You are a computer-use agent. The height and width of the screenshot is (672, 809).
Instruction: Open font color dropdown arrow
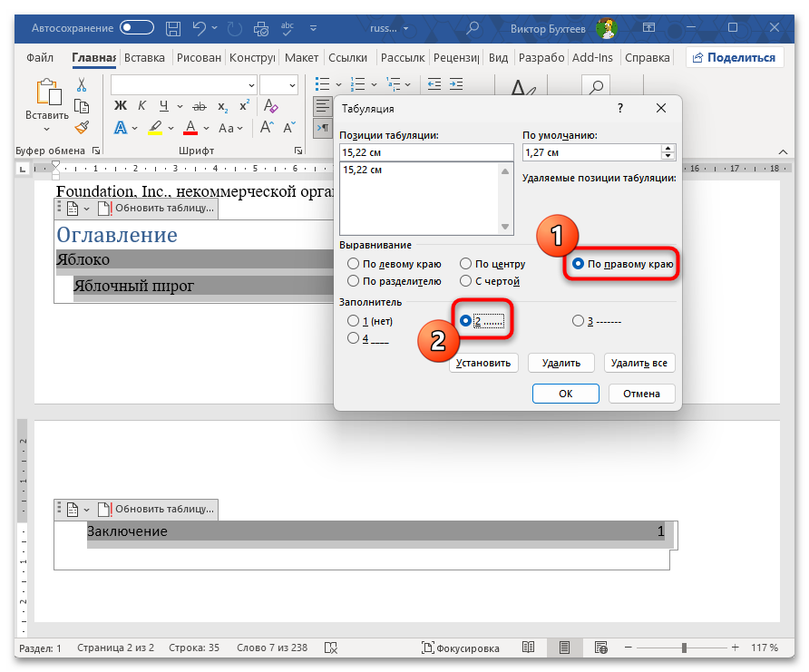(x=207, y=128)
